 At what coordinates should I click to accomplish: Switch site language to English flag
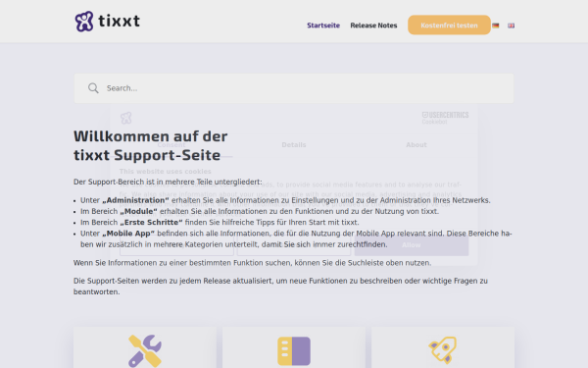click(512, 26)
